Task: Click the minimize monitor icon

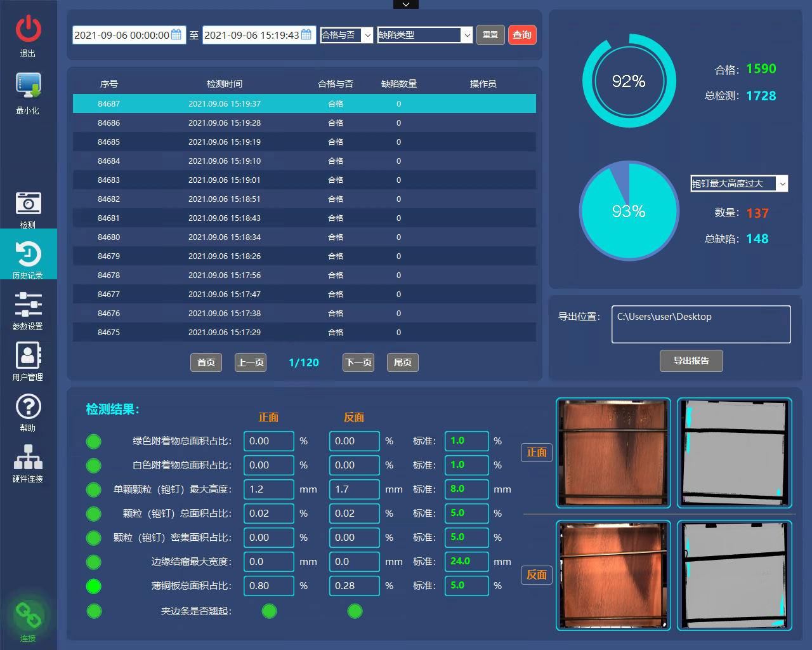Action: pos(28,86)
